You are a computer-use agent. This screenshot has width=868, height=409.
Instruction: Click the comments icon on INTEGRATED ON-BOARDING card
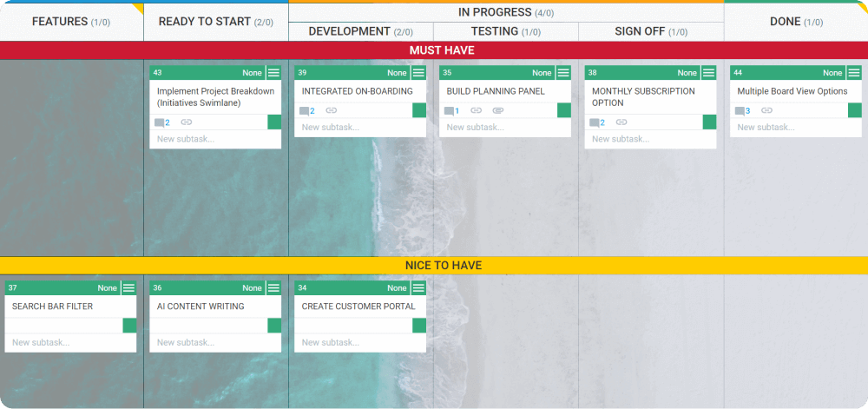[305, 111]
